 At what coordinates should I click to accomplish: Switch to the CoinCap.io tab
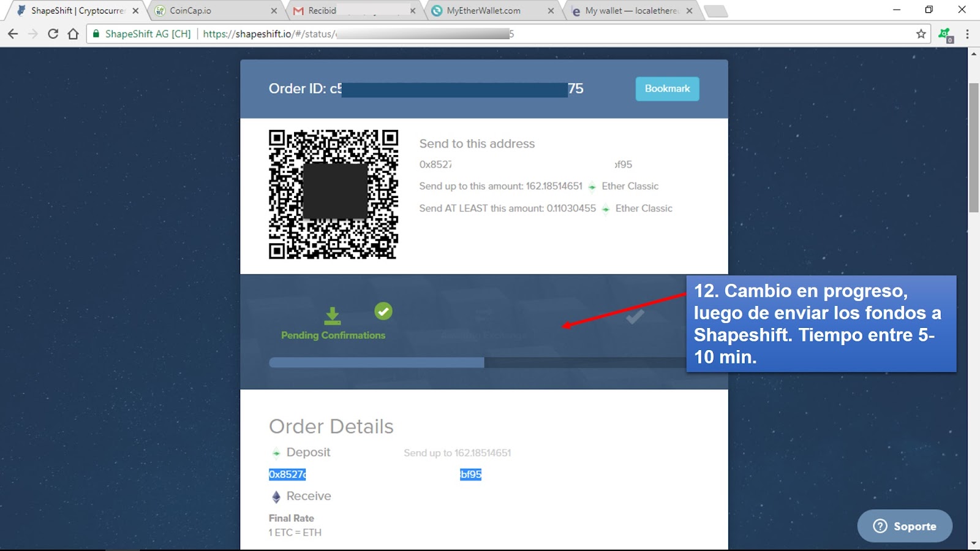(214, 10)
